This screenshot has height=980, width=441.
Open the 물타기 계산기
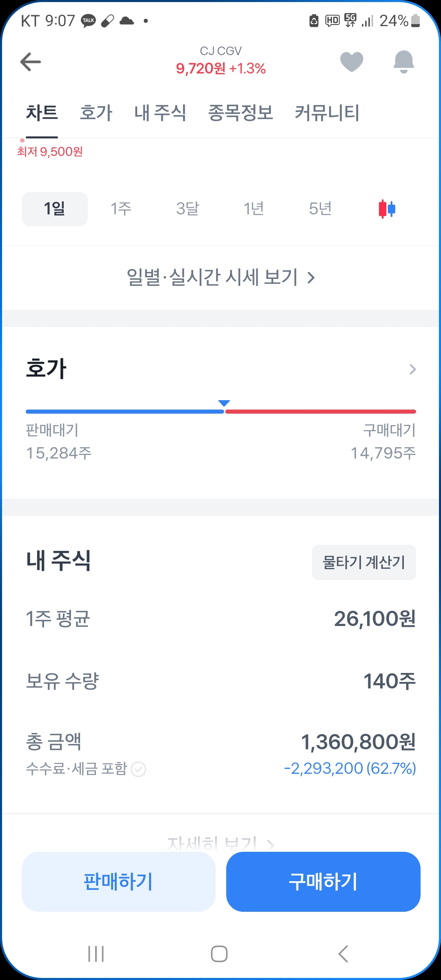[x=364, y=562]
